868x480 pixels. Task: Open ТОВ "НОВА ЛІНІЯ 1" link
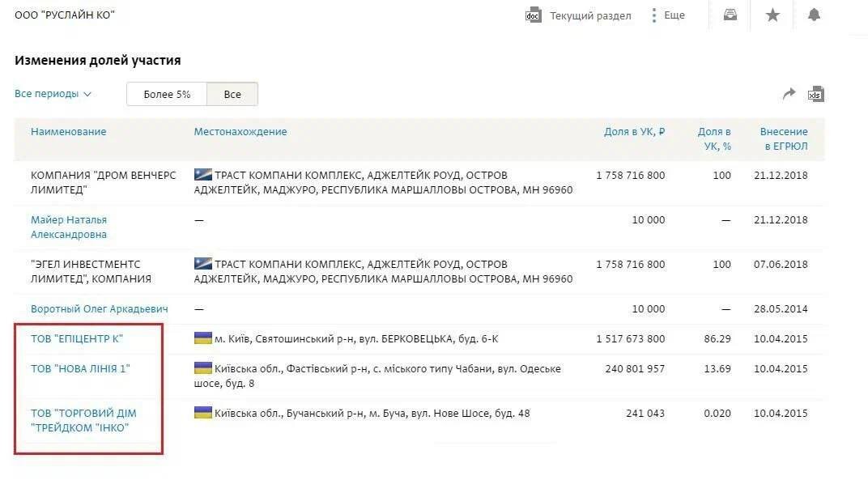point(80,369)
